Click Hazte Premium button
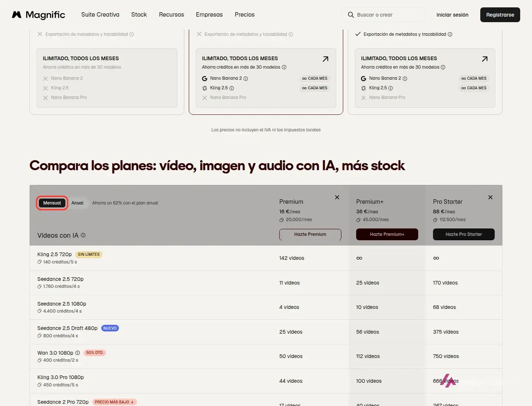 click(310, 234)
